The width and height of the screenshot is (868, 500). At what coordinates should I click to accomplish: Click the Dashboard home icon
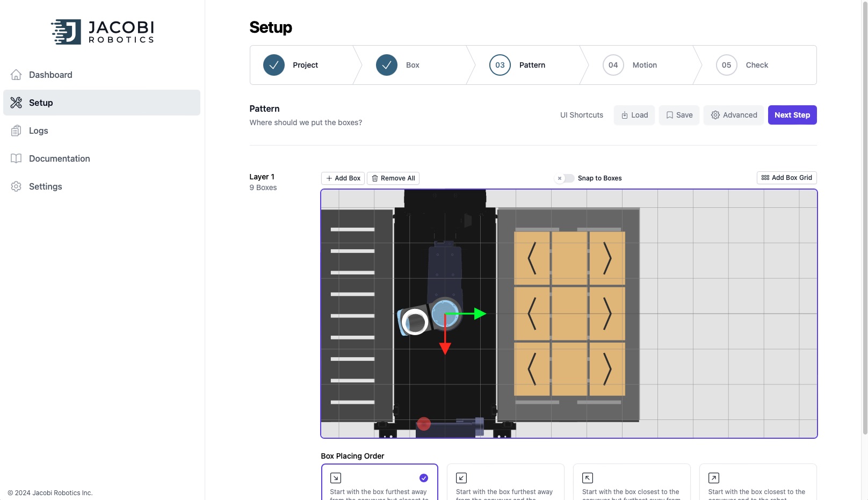(16, 75)
